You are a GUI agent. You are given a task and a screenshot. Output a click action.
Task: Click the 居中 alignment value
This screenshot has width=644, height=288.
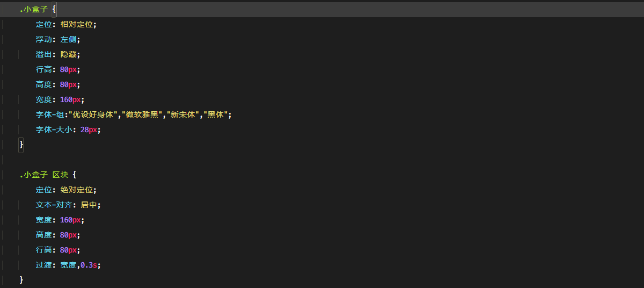tap(89, 205)
